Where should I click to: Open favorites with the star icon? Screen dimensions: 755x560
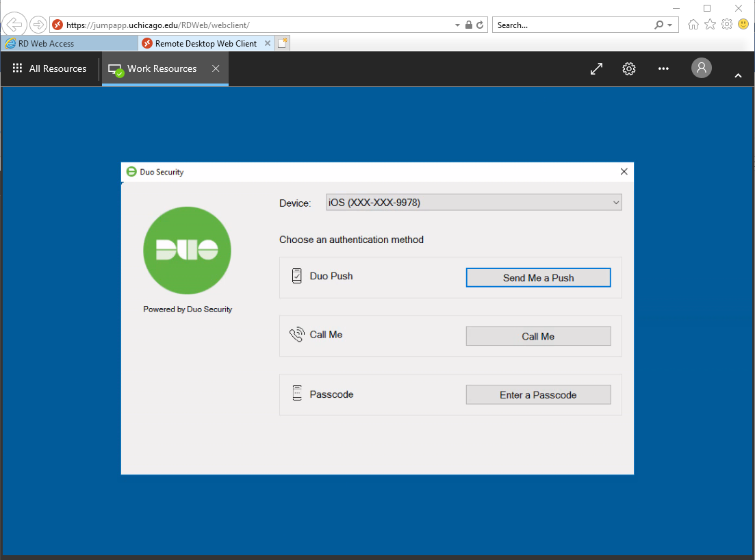(710, 24)
